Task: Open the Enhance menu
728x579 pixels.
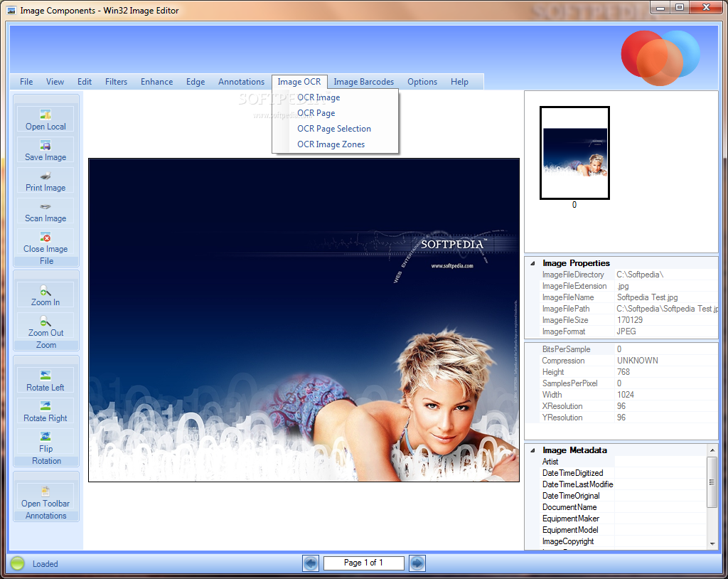Action: [157, 82]
